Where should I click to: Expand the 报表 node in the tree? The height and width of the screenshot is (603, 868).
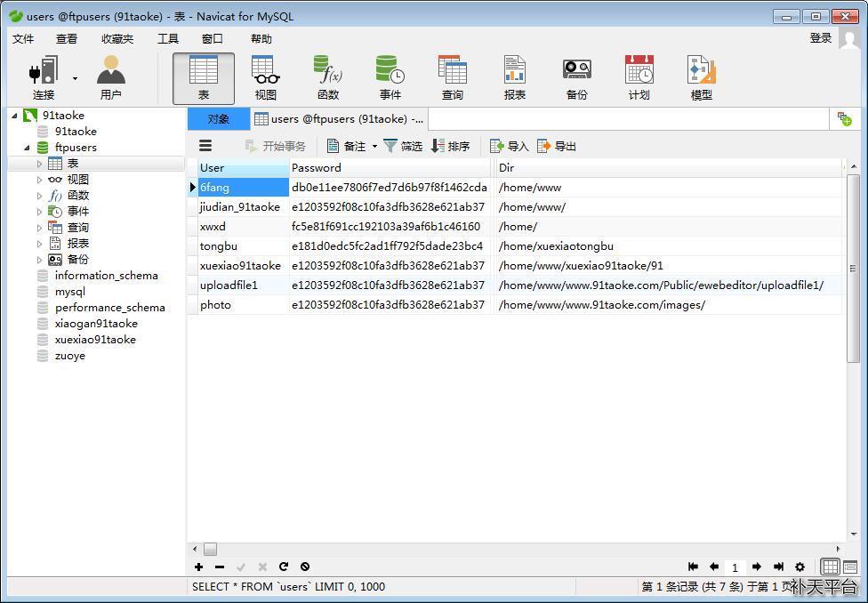tap(39, 244)
